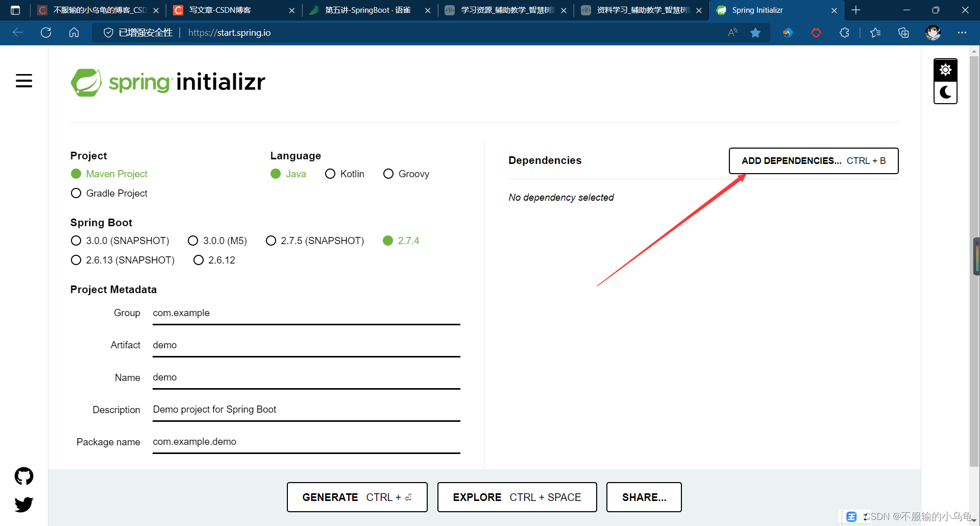Image resolution: width=980 pixels, height=526 pixels.
Task: Toggle favorite star for this page
Action: click(755, 33)
